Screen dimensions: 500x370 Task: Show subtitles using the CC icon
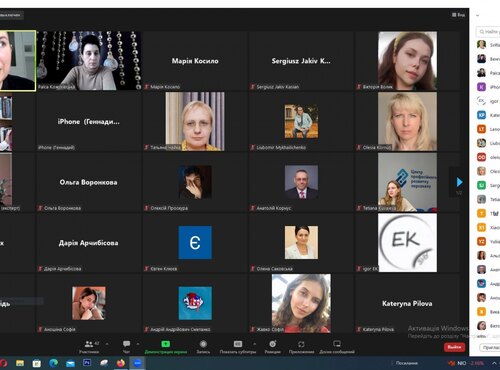238,344
